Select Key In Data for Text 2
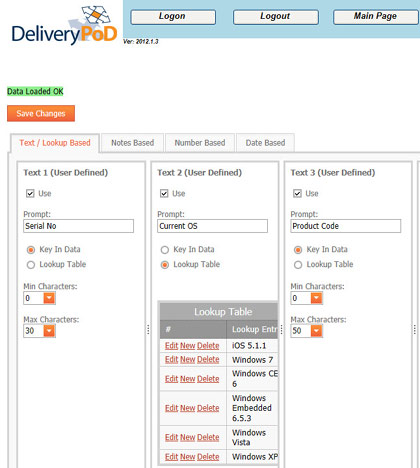This screenshot has height=468, width=420. 165,250
